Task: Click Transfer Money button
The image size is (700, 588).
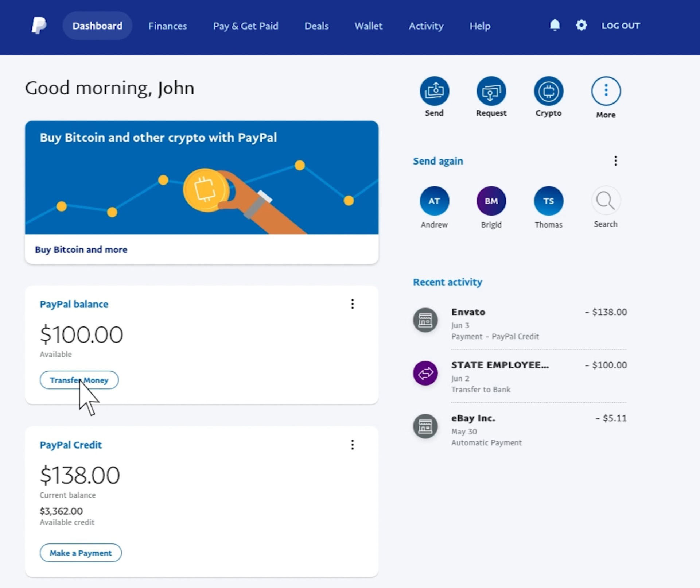Action: [79, 380]
